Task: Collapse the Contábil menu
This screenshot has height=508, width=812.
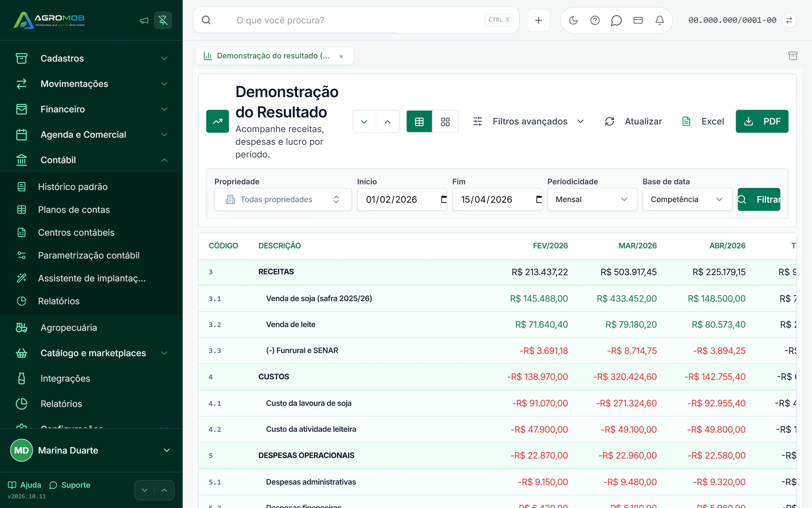Action: [91, 160]
